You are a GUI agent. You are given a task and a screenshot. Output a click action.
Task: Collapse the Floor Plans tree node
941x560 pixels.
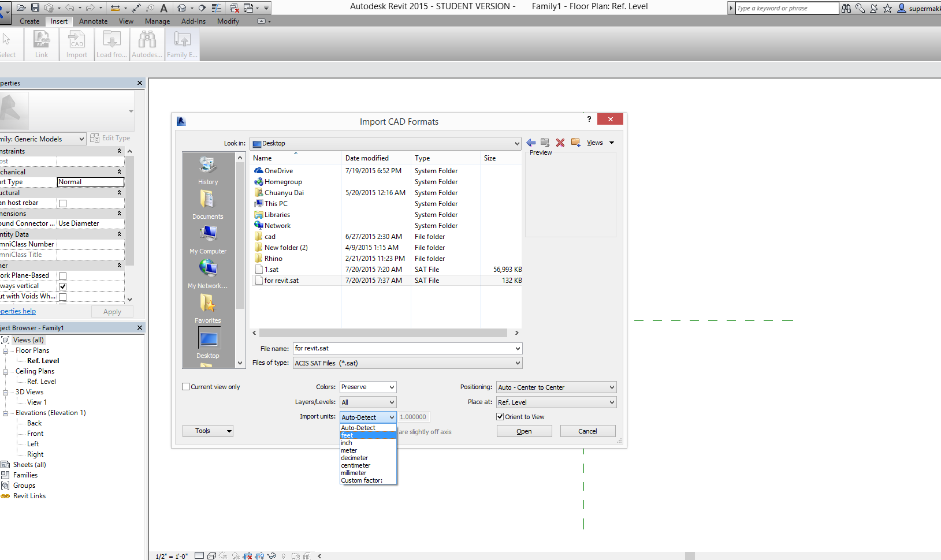[x=5, y=351]
